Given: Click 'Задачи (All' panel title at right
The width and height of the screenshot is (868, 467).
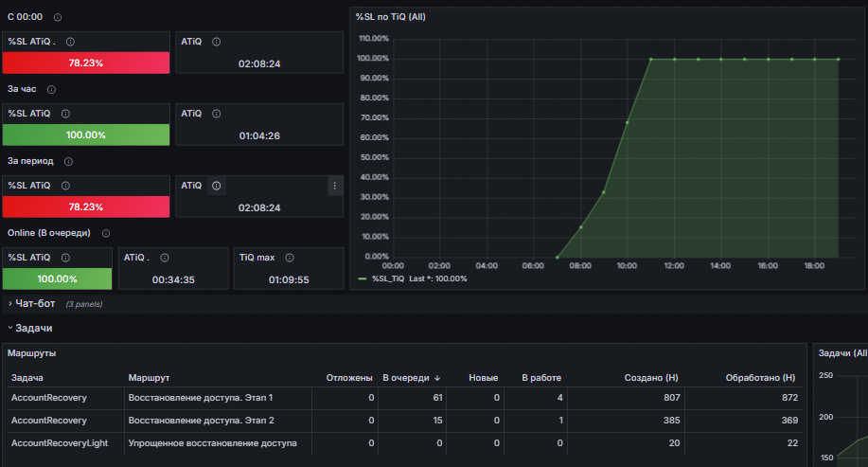Looking at the screenshot, I should [x=842, y=353].
